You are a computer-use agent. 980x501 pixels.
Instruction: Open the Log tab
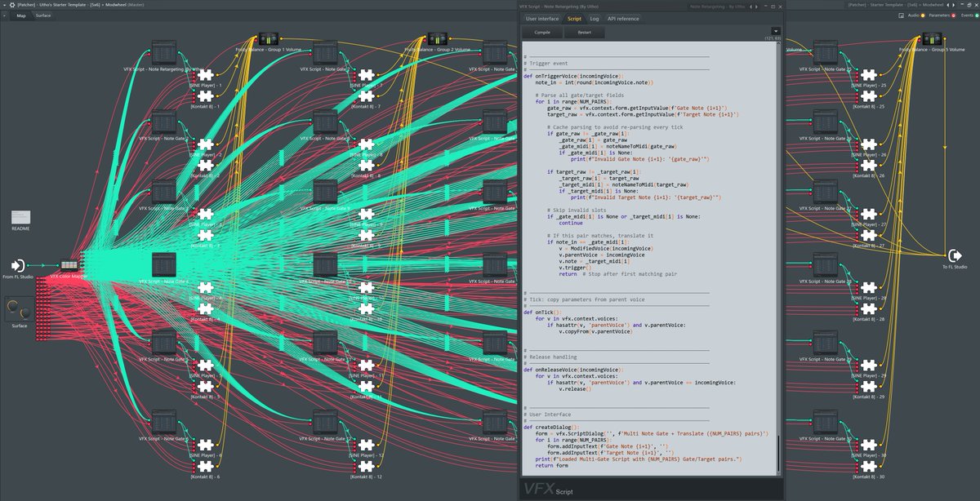pyautogui.click(x=594, y=18)
